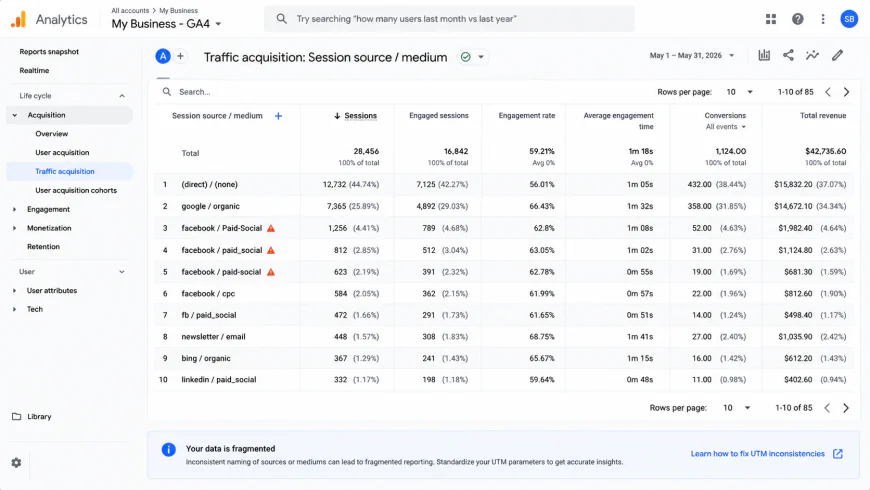Viewport: 870px width, 490px height.
Task: Add a comparison with the plus icon
Action: coord(180,56)
